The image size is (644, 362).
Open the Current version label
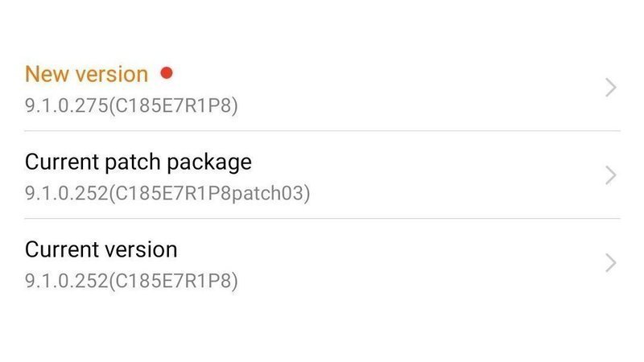pos(101,249)
